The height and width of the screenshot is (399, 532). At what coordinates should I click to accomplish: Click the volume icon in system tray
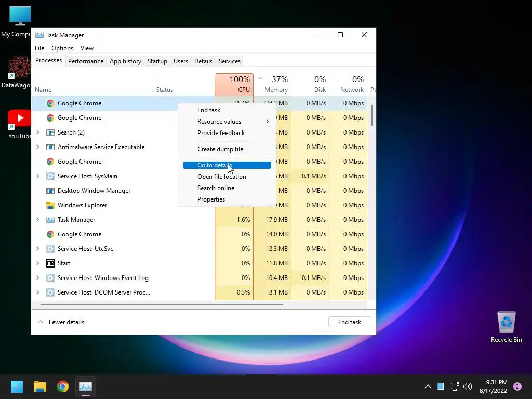tap(468, 387)
